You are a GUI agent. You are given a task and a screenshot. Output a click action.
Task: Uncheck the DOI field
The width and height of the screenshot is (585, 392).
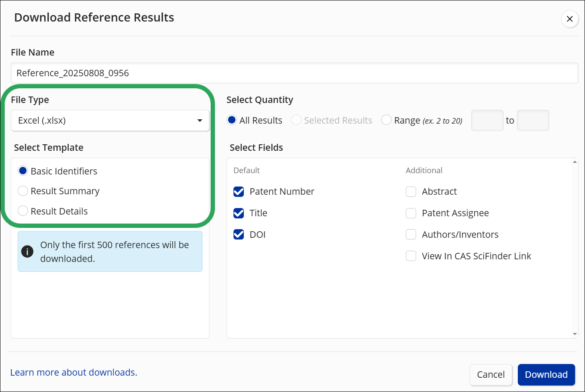pyautogui.click(x=239, y=235)
